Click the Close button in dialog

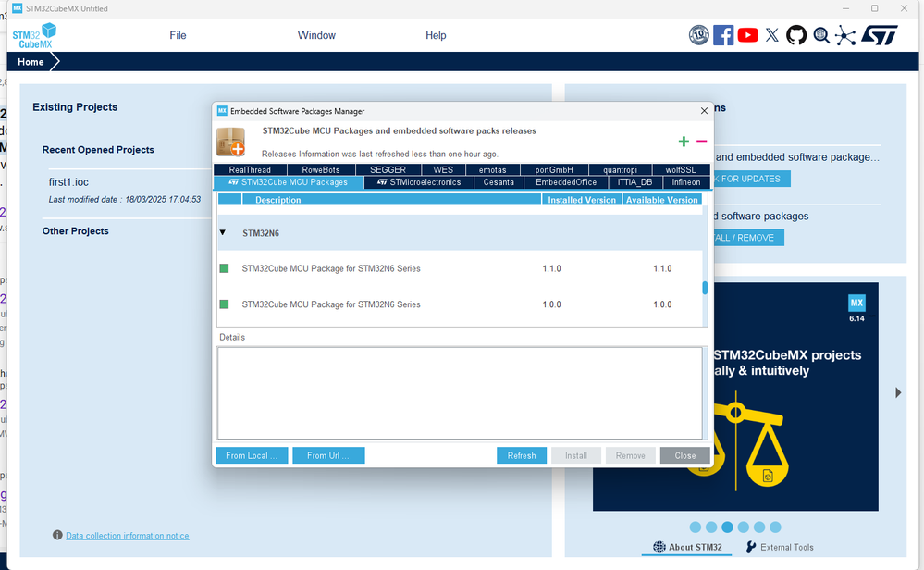684,455
